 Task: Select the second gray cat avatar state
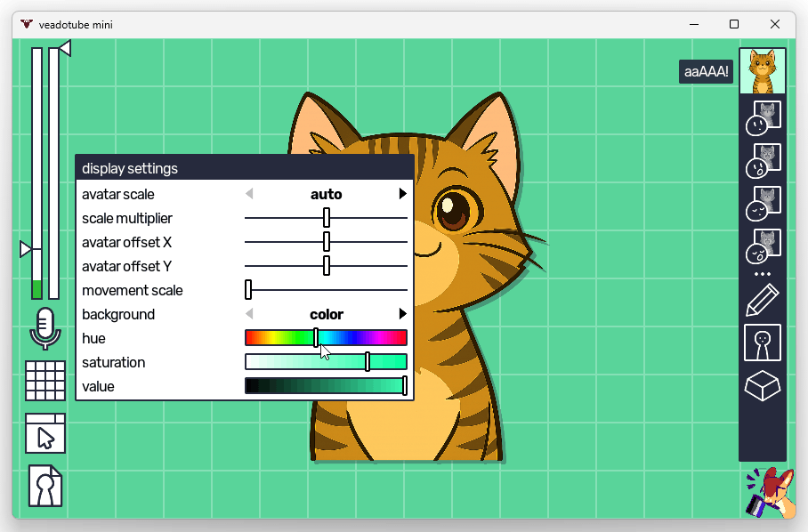pyautogui.click(x=763, y=160)
